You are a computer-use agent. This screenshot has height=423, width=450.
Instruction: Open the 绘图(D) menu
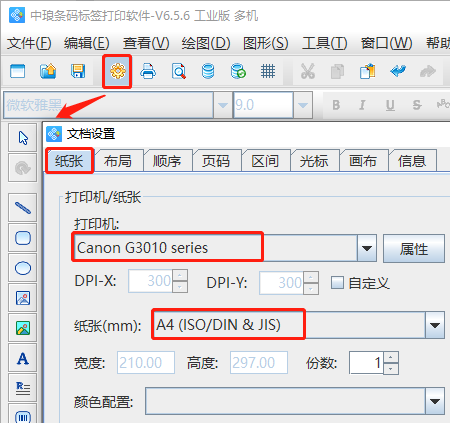pos(206,43)
